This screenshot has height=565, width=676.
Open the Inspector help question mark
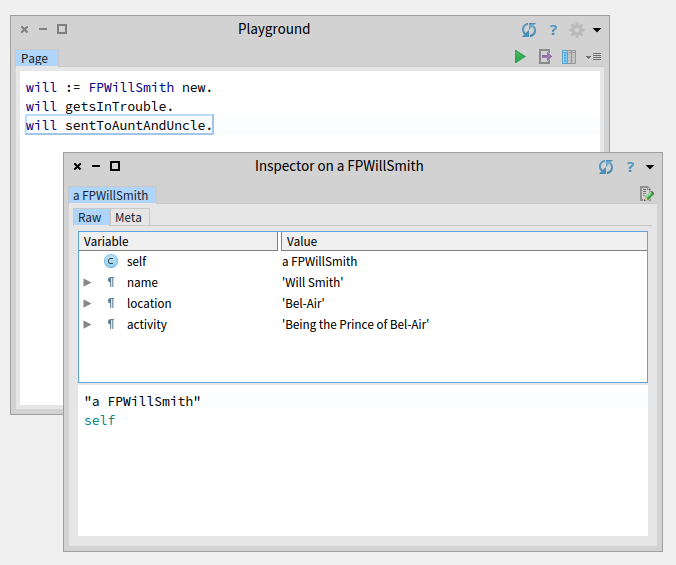[630, 167]
